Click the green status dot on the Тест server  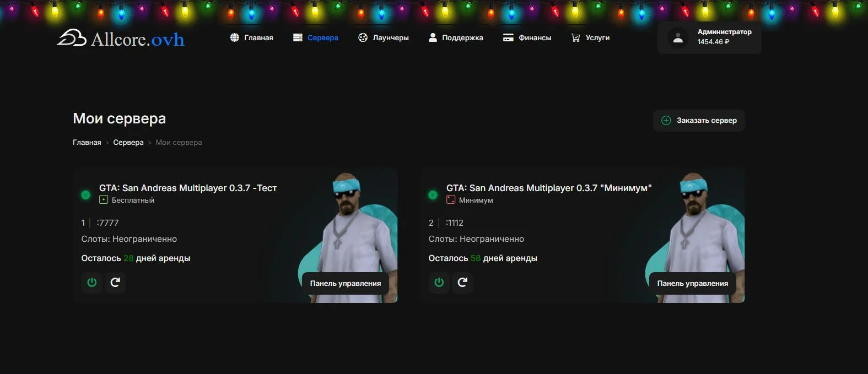(x=85, y=194)
